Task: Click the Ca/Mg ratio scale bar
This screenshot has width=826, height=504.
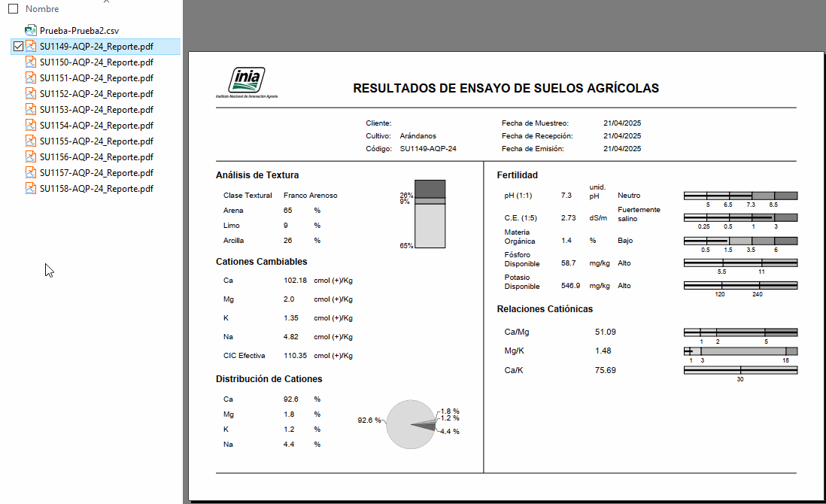Action: click(x=740, y=332)
